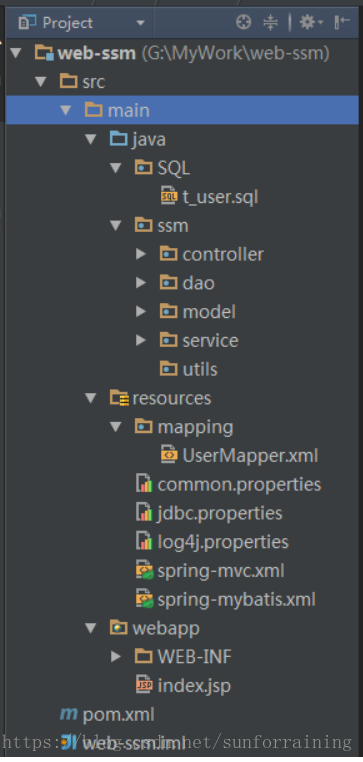Select the WEB-INF folder name
The width and height of the screenshot is (363, 762).
[x=194, y=657]
